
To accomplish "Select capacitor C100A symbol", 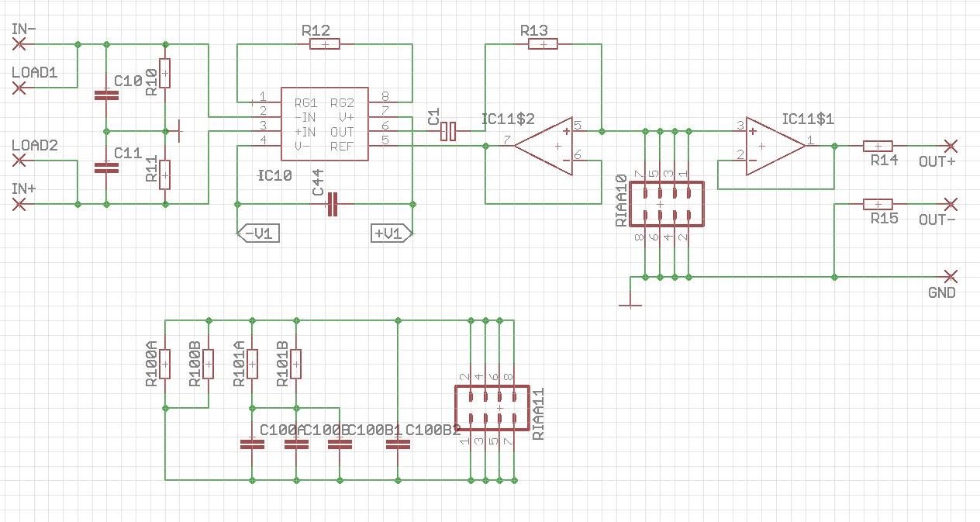I will (252, 444).
